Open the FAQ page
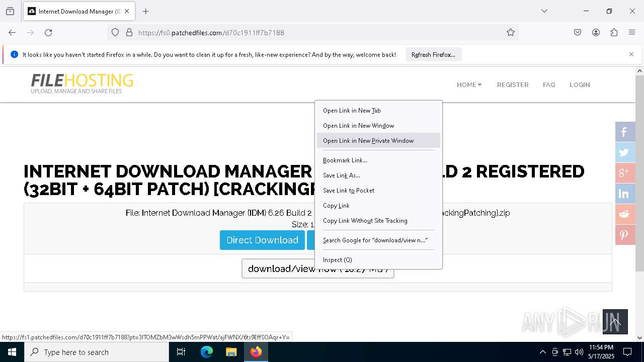Viewport: 644px width, 362px height. pos(549,85)
